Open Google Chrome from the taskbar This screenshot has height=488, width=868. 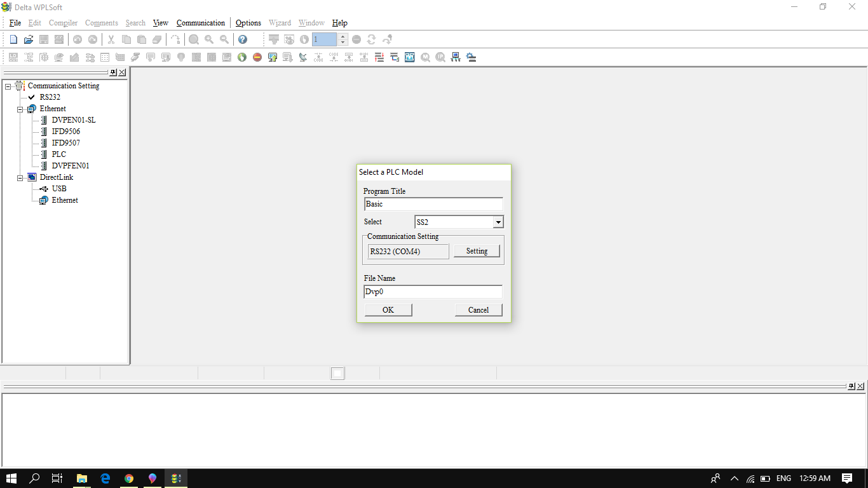129,478
